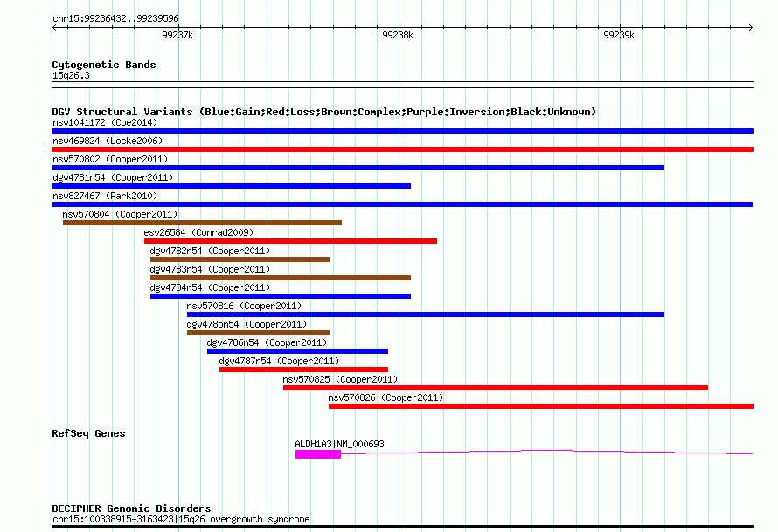Click the Cytogenetic Bands track title
The width and height of the screenshot is (778, 532).
(104, 65)
